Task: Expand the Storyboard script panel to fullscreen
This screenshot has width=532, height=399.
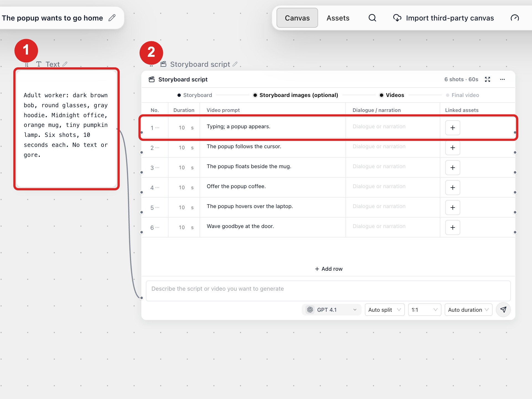Action: point(488,80)
